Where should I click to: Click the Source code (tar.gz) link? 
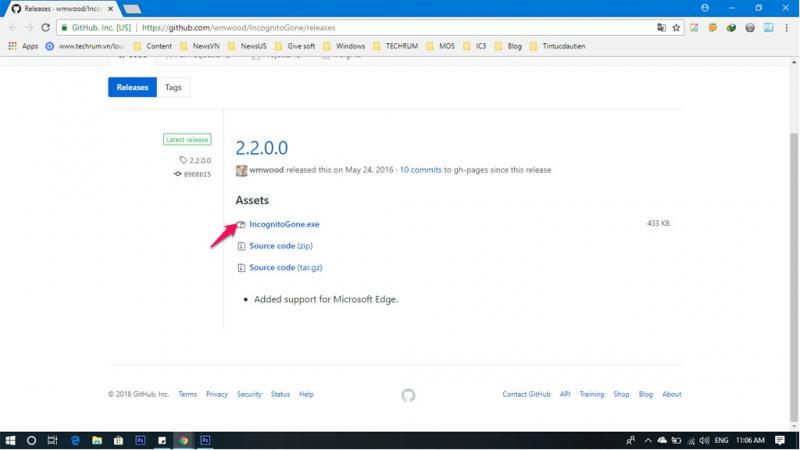click(285, 268)
